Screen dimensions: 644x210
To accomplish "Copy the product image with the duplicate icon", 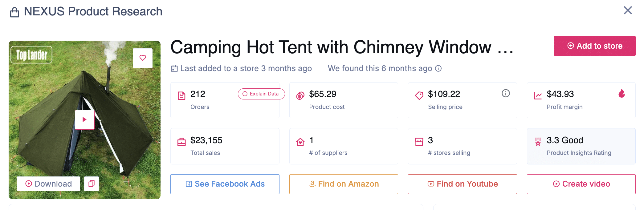I will coord(92,184).
